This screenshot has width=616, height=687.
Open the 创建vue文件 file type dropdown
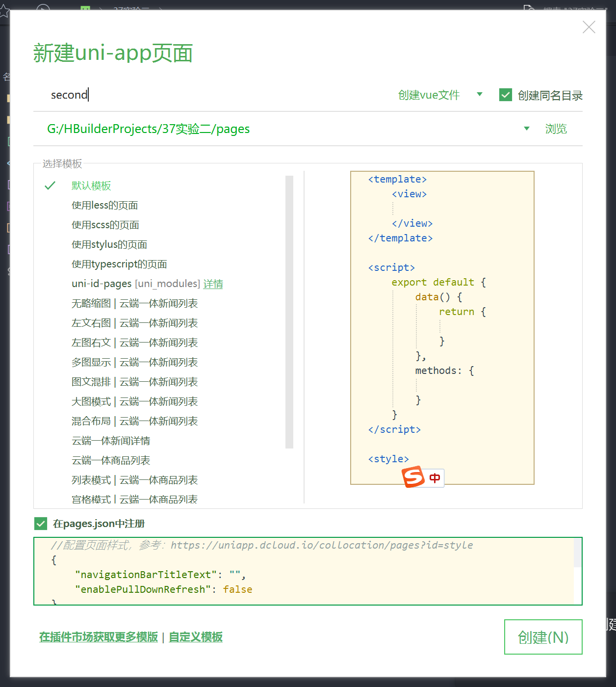[x=440, y=95]
